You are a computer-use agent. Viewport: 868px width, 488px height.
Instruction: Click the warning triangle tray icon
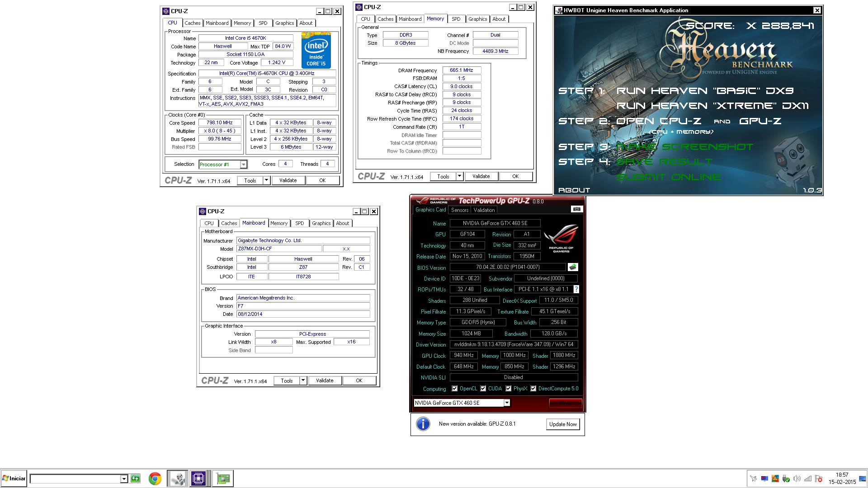[x=775, y=479]
